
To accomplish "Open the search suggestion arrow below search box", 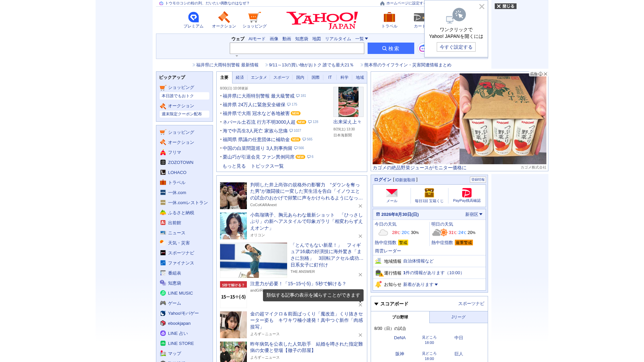I will point(237,56).
